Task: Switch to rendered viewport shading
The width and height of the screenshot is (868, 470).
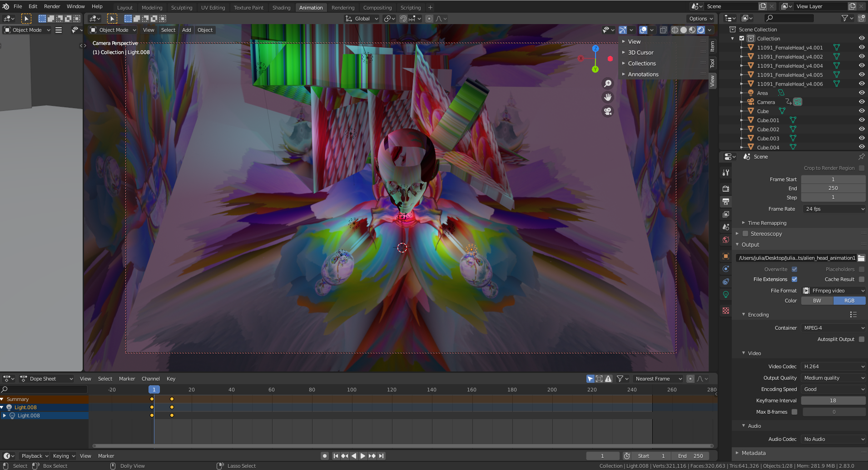Action: tap(701, 30)
